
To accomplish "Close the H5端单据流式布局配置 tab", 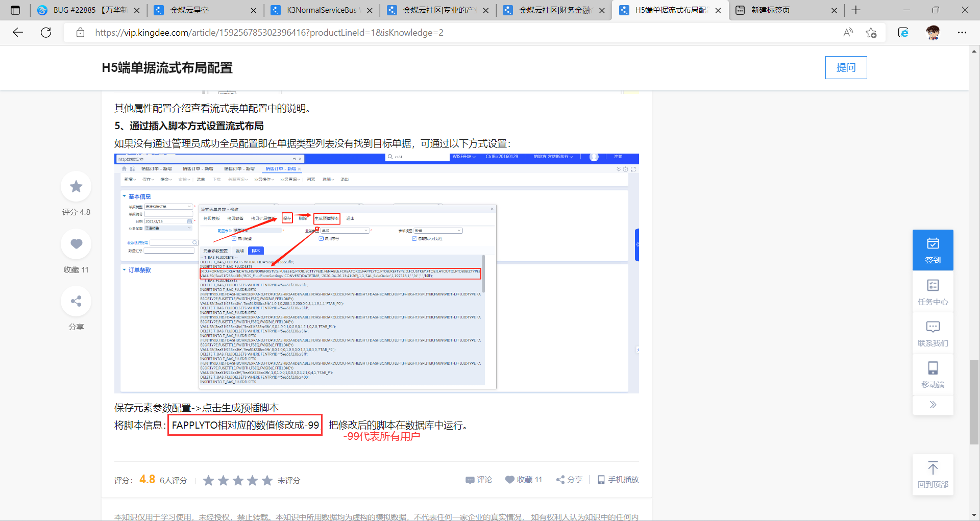I will coord(718,10).
